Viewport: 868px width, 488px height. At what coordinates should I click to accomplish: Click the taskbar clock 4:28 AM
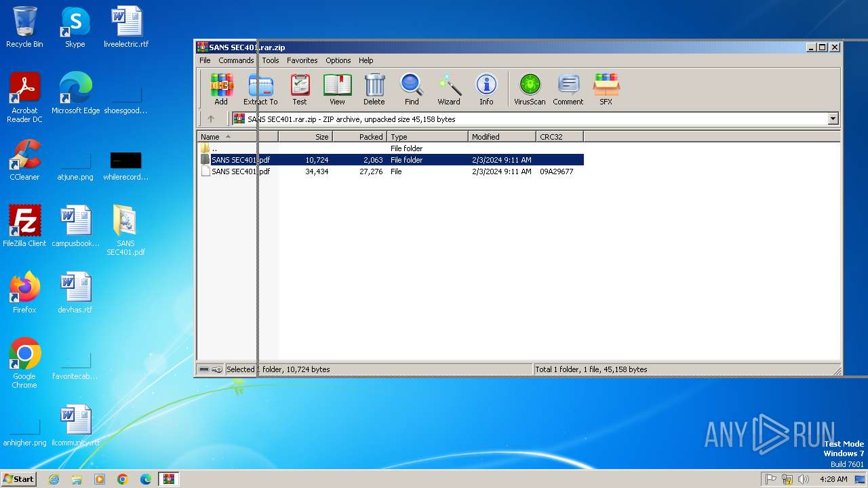click(833, 479)
